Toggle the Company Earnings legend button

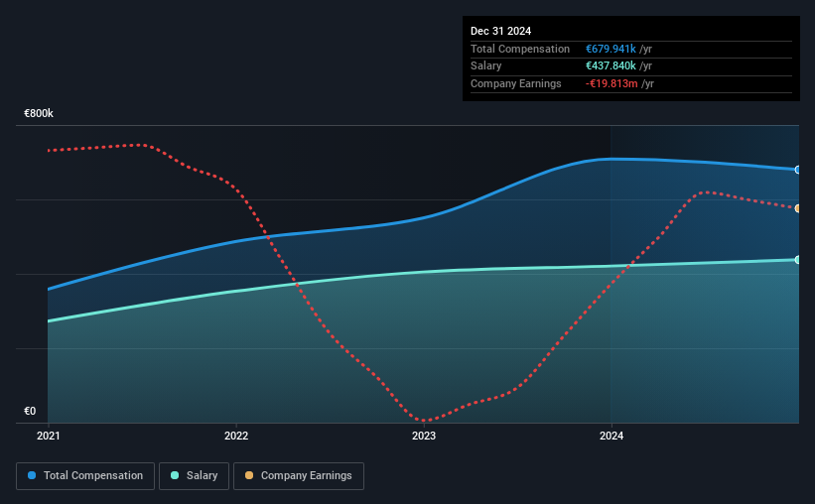299,476
